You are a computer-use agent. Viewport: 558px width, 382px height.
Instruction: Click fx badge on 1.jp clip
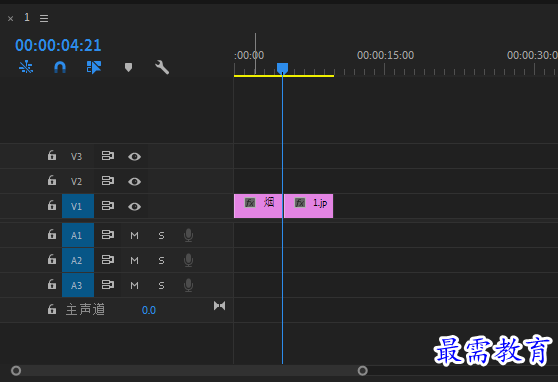pos(300,203)
